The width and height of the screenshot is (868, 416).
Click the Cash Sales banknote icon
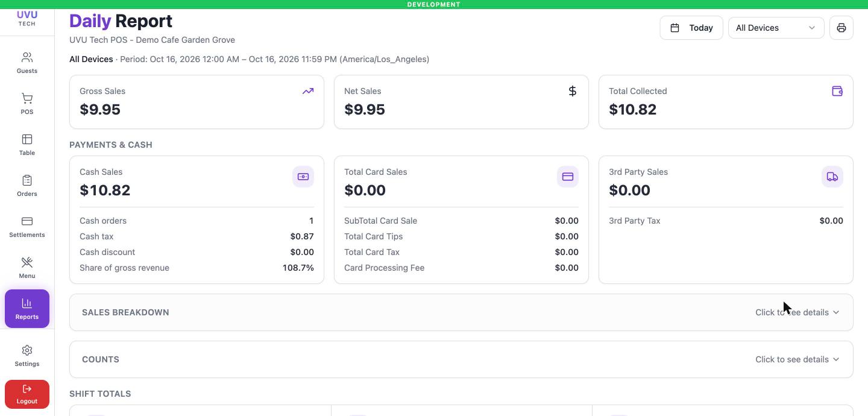(303, 177)
